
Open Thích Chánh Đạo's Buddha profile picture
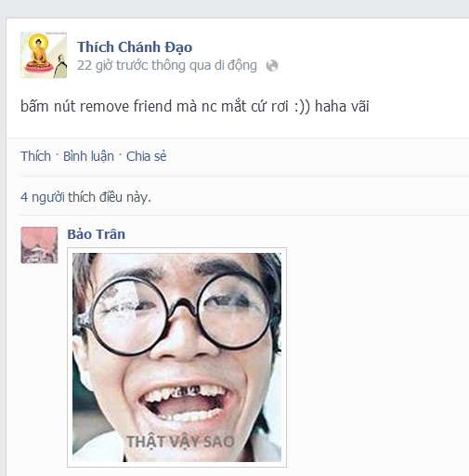(x=44, y=55)
